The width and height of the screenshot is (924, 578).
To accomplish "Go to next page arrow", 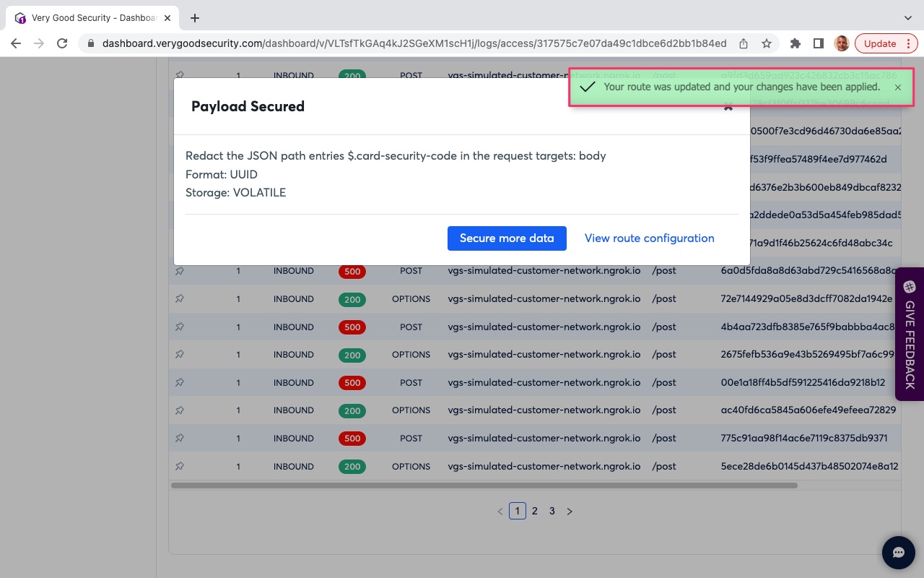I will click(570, 512).
